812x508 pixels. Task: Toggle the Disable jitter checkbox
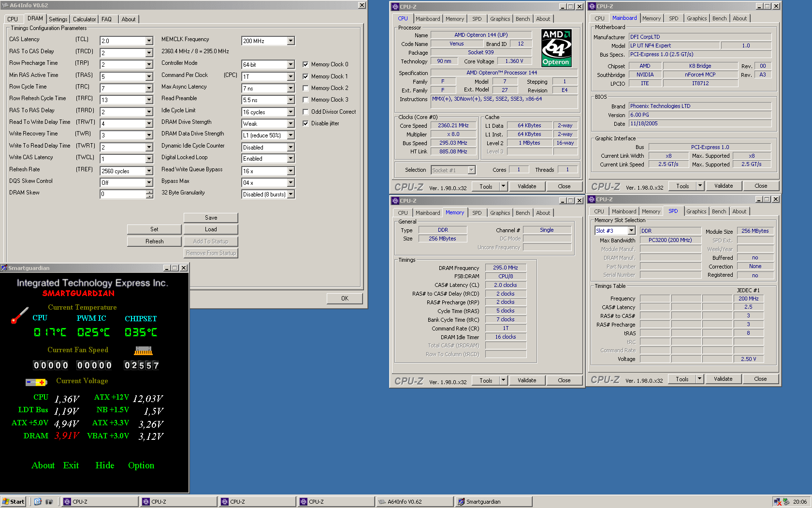[305, 123]
